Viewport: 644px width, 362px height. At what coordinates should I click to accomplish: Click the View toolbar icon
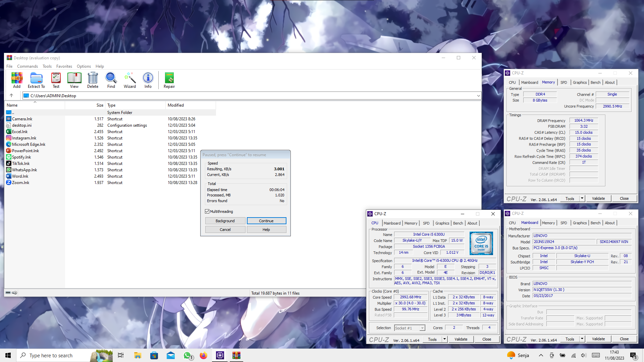[x=74, y=80]
